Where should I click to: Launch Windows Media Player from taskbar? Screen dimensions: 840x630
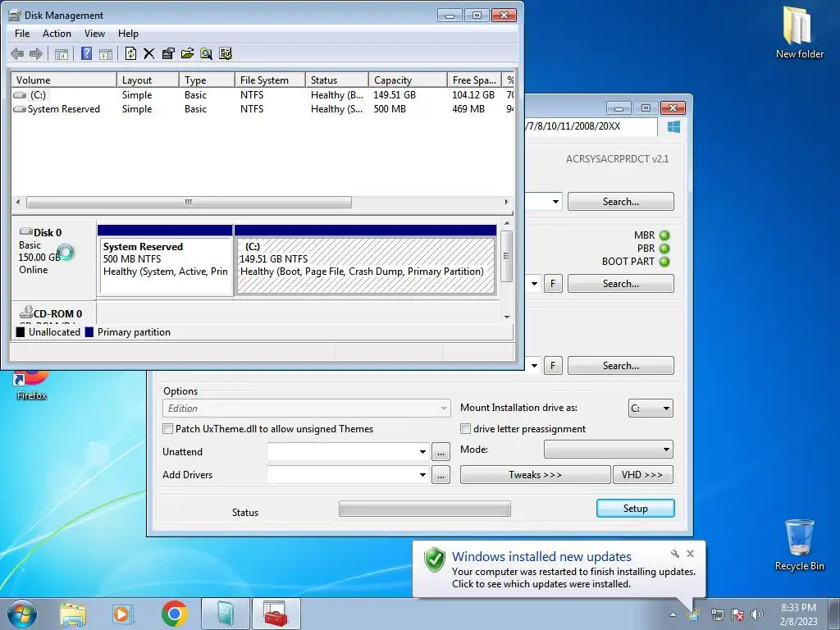point(123,614)
